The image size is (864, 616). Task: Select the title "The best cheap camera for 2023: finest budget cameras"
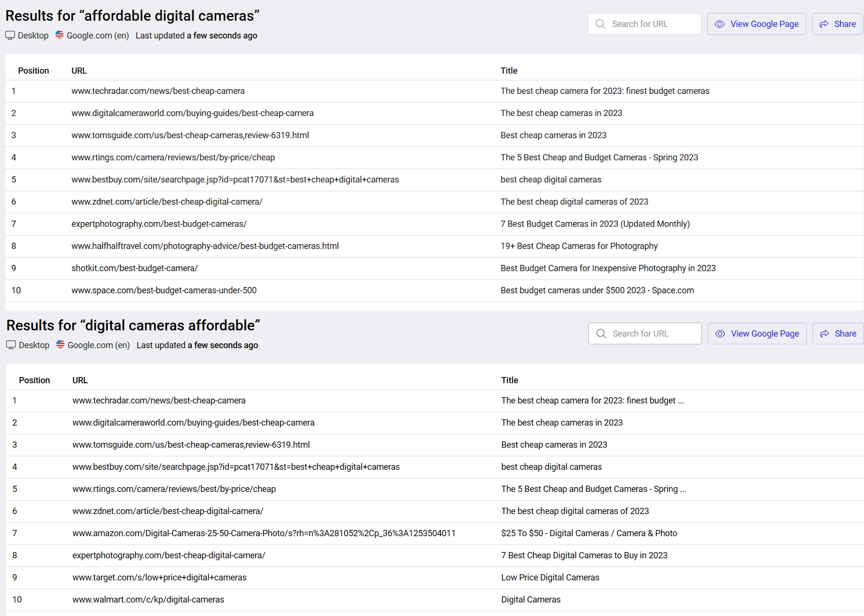pyautogui.click(x=605, y=91)
